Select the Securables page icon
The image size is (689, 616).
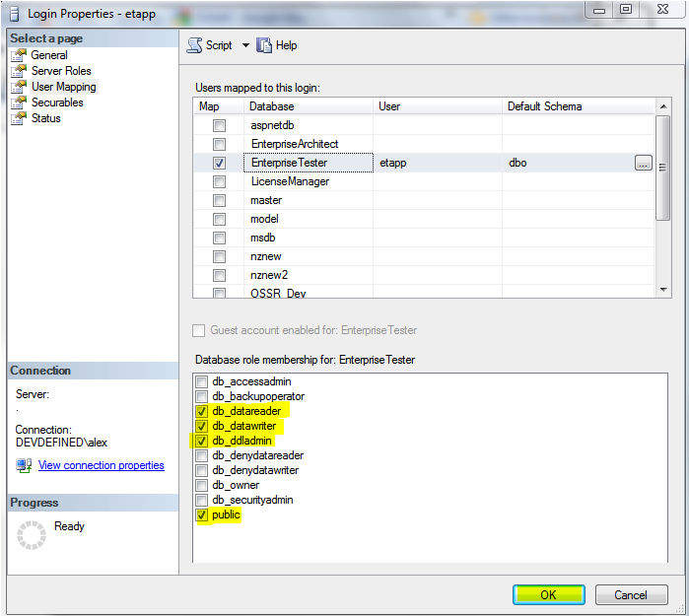(x=19, y=103)
